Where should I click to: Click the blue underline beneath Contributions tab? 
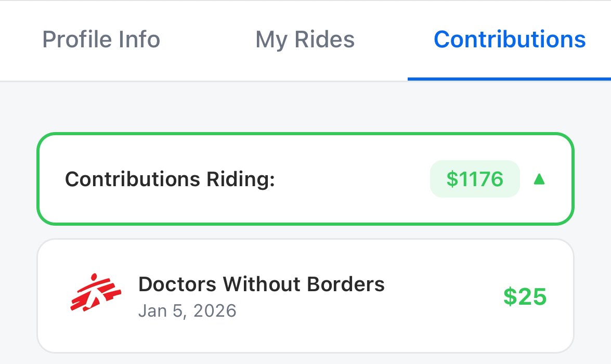pyautogui.click(x=509, y=79)
